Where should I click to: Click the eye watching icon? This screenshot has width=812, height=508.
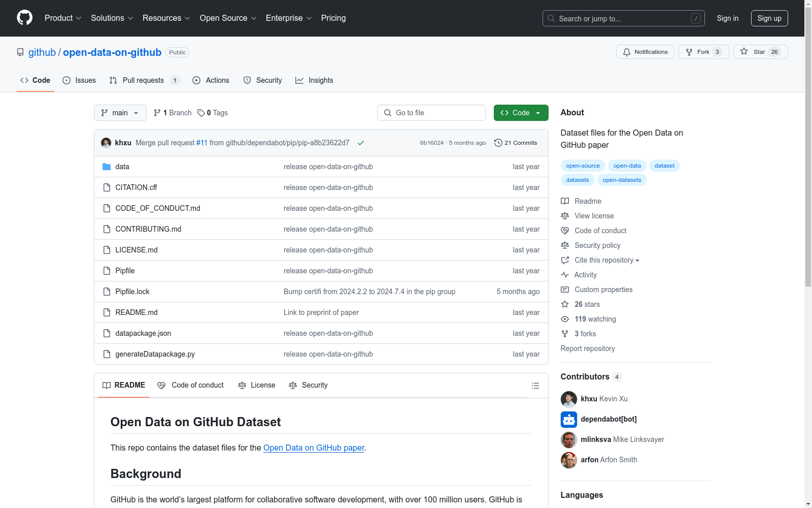tap(565, 319)
